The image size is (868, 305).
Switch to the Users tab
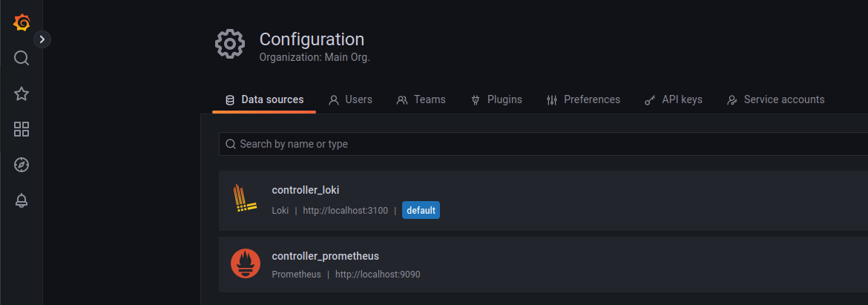350,100
